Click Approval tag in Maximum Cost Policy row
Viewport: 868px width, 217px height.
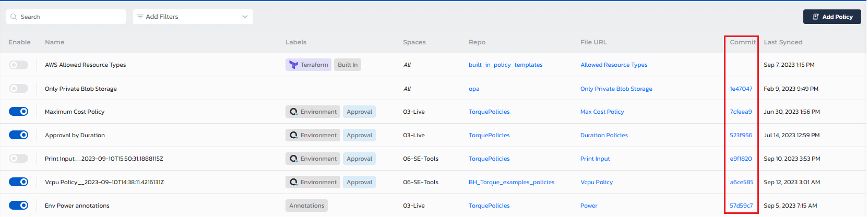click(359, 112)
